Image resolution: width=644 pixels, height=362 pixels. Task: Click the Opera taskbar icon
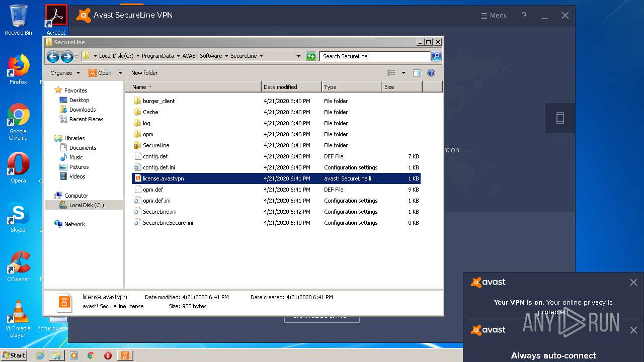pos(108,355)
